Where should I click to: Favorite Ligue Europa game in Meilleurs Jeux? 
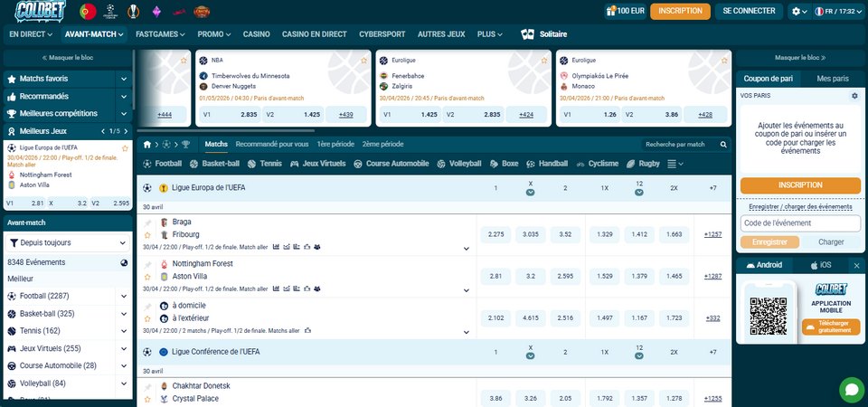click(125, 148)
